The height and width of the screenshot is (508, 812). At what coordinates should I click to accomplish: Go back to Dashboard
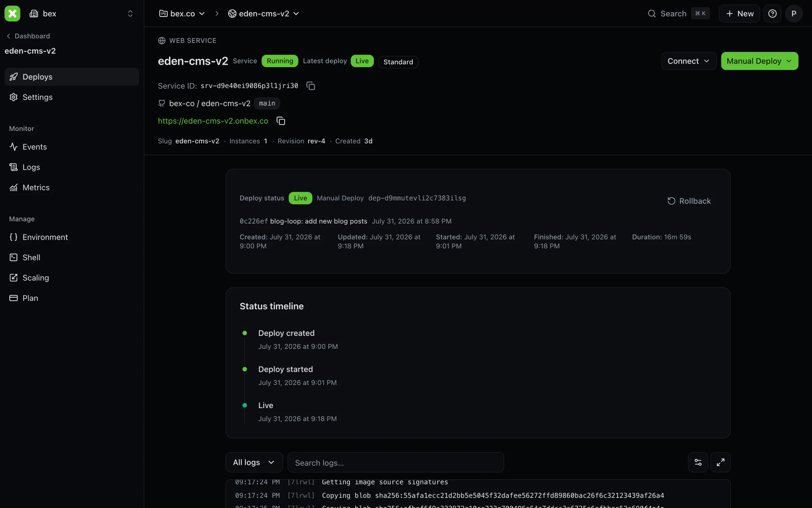tap(28, 36)
